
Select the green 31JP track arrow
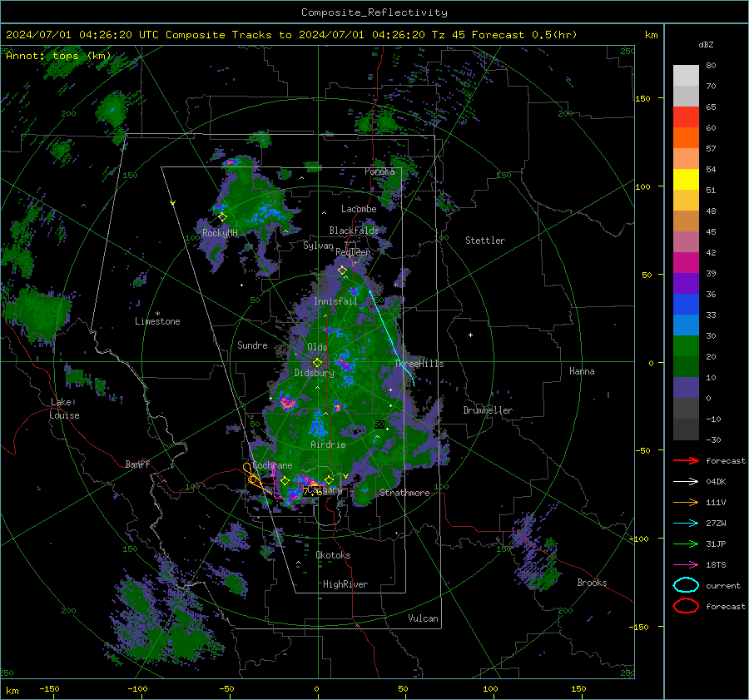coord(686,544)
